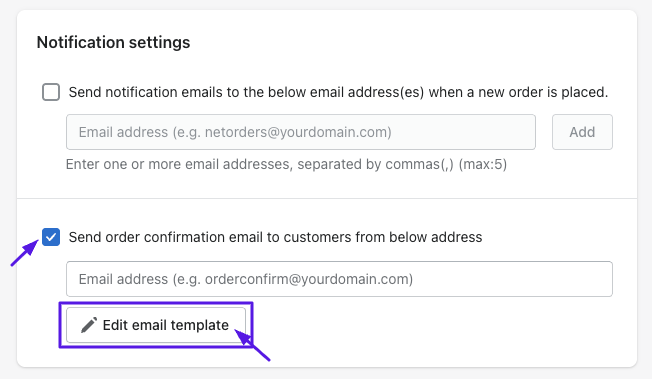This screenshot has height=379, width=652.
Task: Click the '(max:5)' hint text
Action: point(483,164)
